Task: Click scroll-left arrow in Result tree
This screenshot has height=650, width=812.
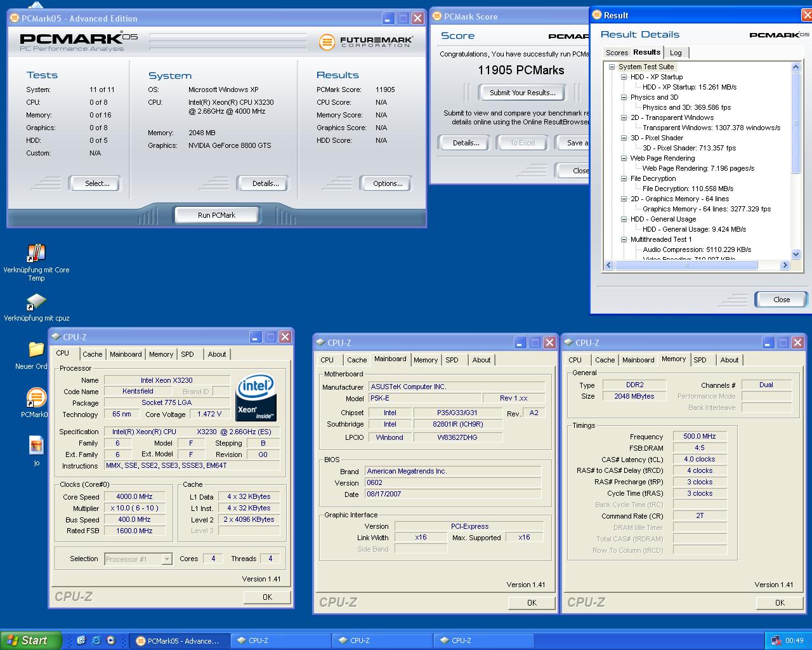Action: pyautogui.click(x=609, y=265)
